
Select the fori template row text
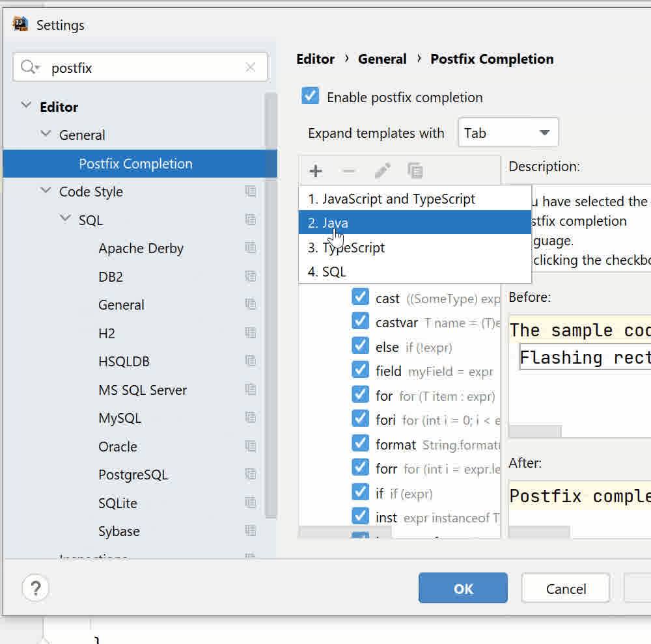tap(437, 420)
